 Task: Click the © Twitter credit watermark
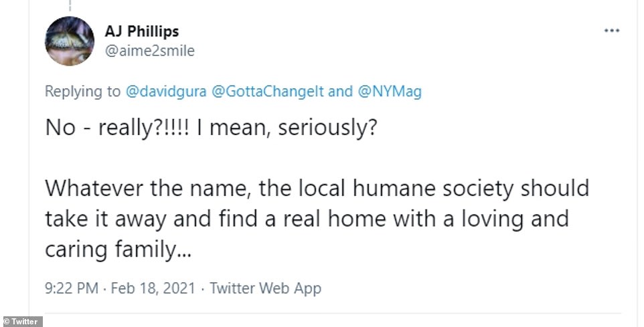point(21,321)
